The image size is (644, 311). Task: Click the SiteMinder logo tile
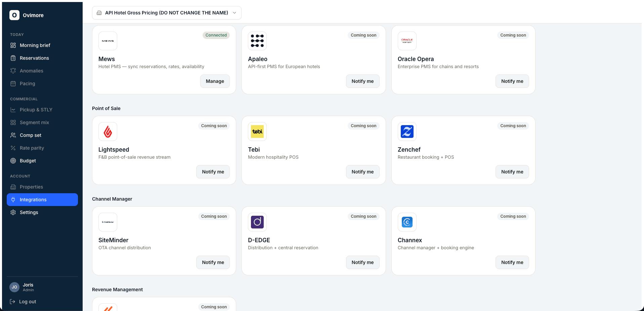[108, 222]
